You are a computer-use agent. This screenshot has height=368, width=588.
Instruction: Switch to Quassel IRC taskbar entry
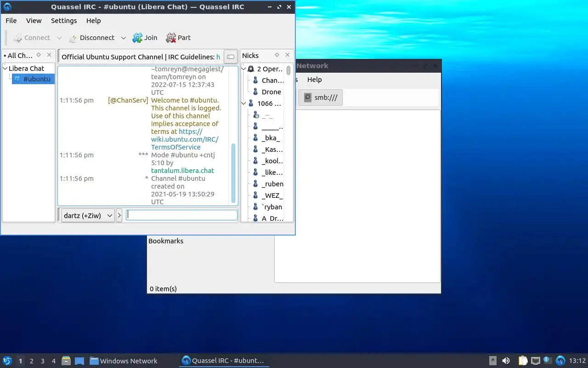[224, 361]
